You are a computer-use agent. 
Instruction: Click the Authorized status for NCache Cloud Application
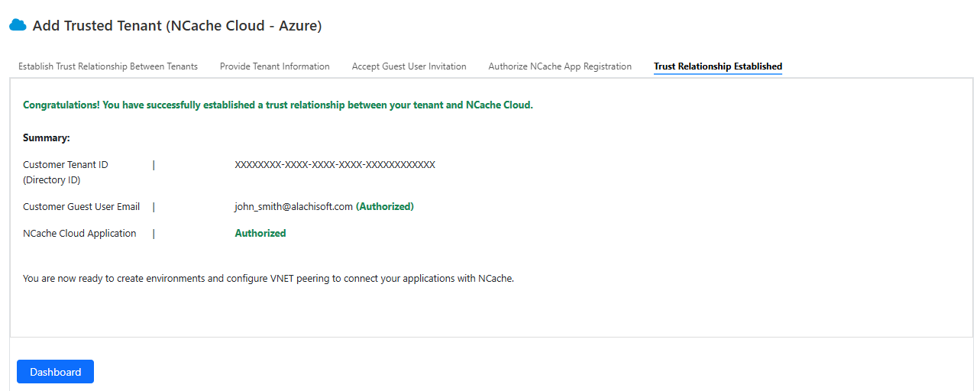click(260, 234)
